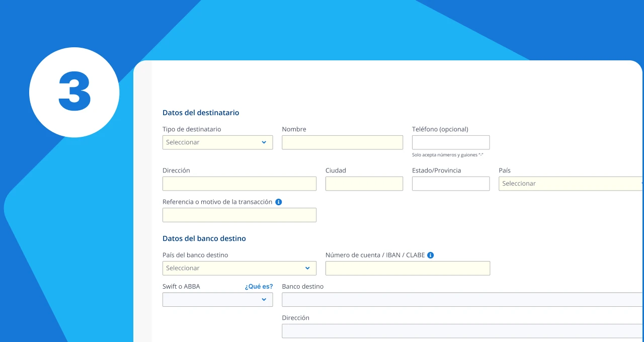Expand the recipient País dropdown
This screenshot has width=644, height=342.
[571, 184]
